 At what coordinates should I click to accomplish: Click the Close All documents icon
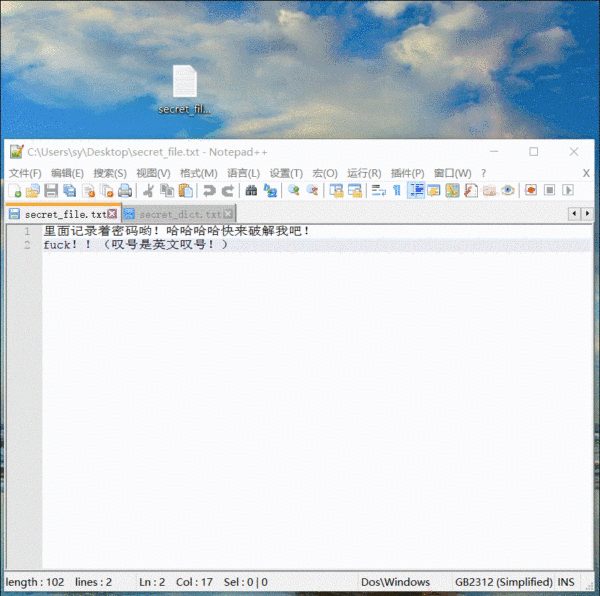107,190
